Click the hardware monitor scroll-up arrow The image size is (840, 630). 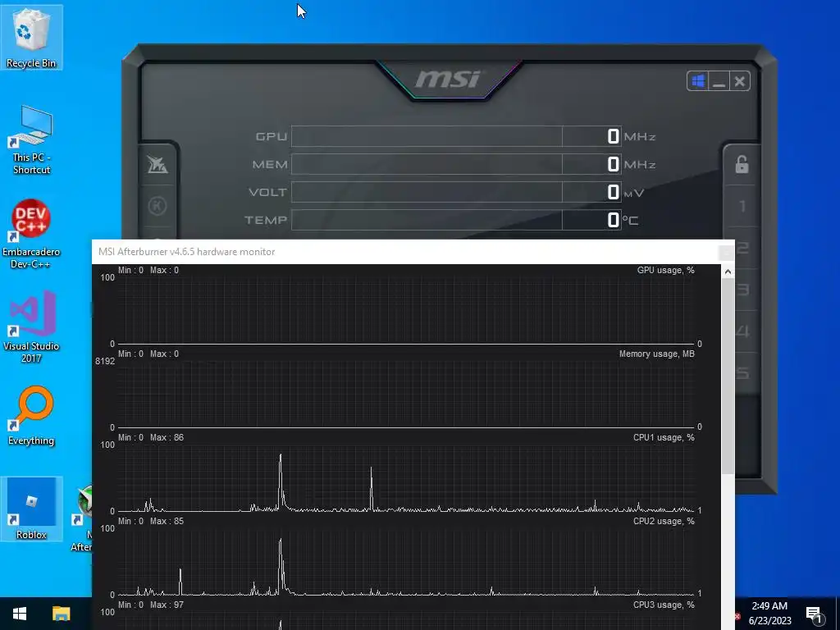coord(728,272)
